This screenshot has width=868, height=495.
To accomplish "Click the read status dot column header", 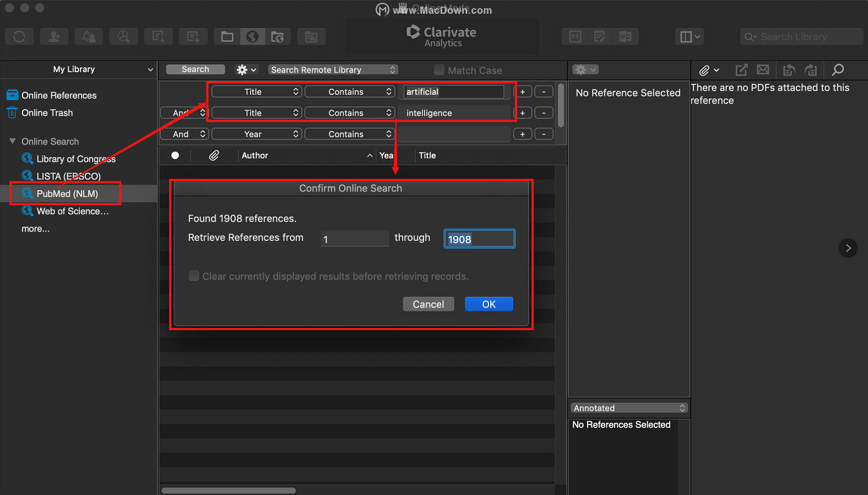I will pos(175,155).
